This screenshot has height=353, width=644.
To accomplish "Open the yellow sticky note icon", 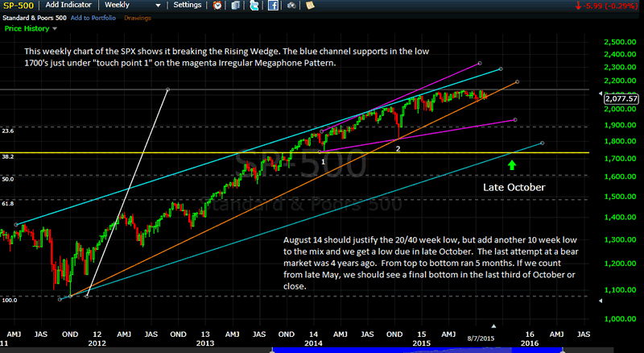I will [308, 5].
